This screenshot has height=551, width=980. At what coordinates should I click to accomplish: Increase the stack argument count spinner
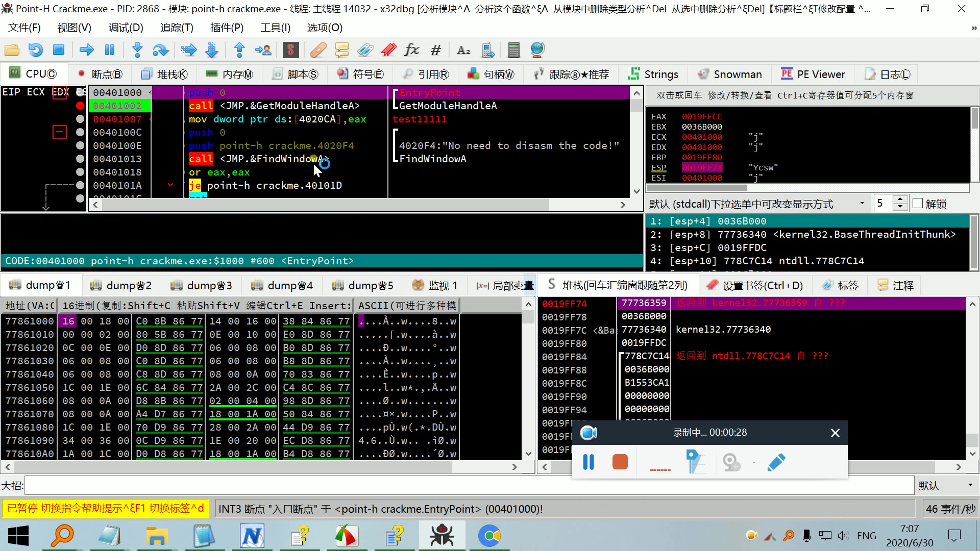point(900,200)
